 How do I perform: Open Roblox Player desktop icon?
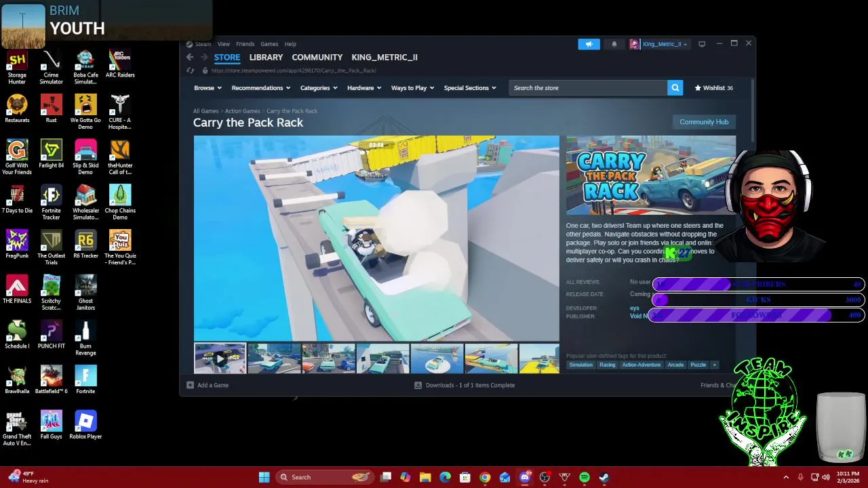[x=85, y=425]
